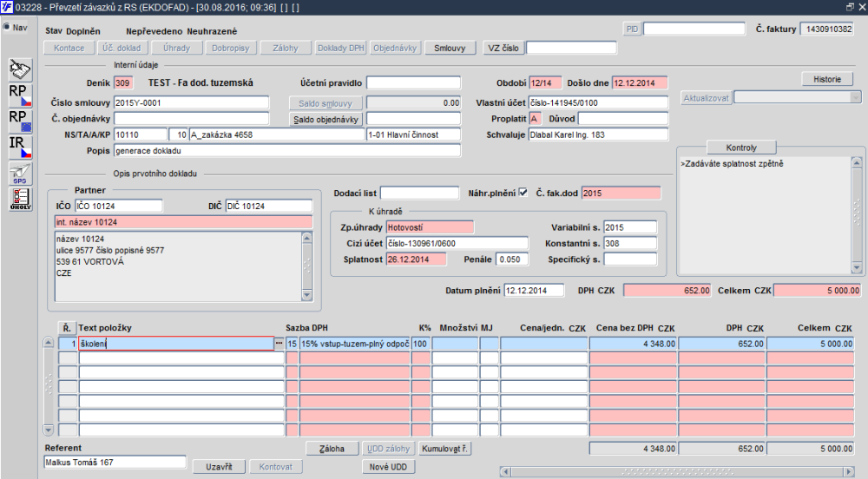Viewport: 868px width, 479px height.
Task: Click the Splatnost field 26.12.2014
Action: (417, 259)
